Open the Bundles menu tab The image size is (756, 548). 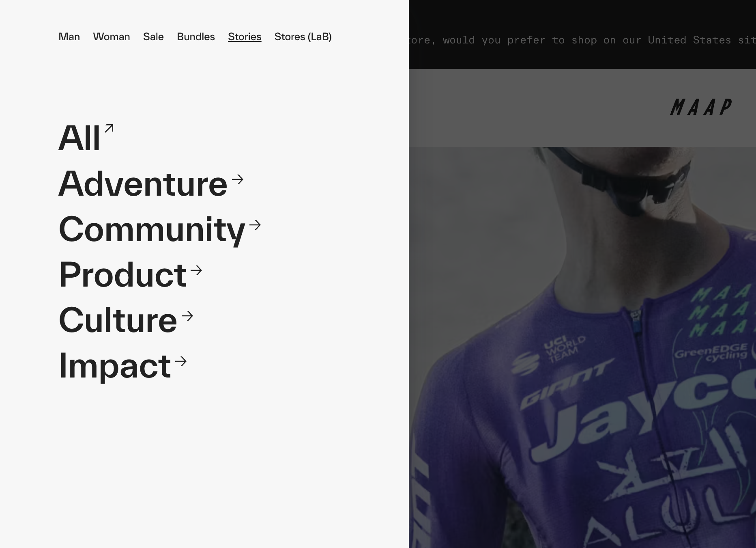pos(196,37)
